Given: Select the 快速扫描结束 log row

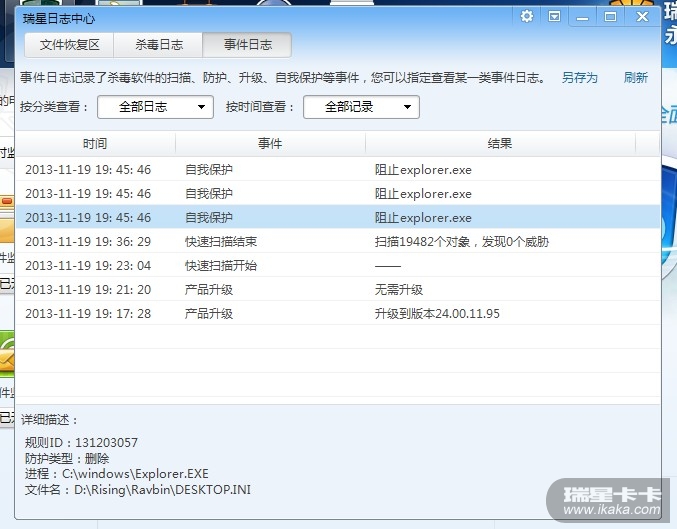Looking at the screenshot, I should (338, 241).
